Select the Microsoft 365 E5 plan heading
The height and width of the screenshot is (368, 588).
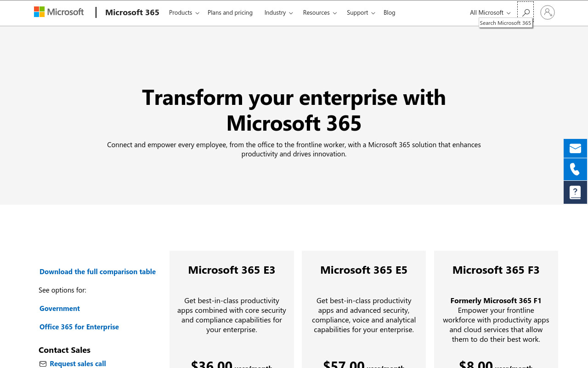click(364, 270)
